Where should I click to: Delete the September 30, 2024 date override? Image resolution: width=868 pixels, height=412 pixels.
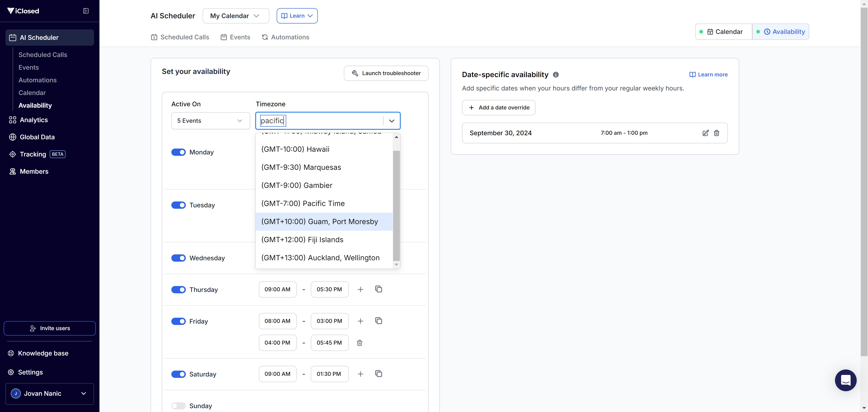716,133
